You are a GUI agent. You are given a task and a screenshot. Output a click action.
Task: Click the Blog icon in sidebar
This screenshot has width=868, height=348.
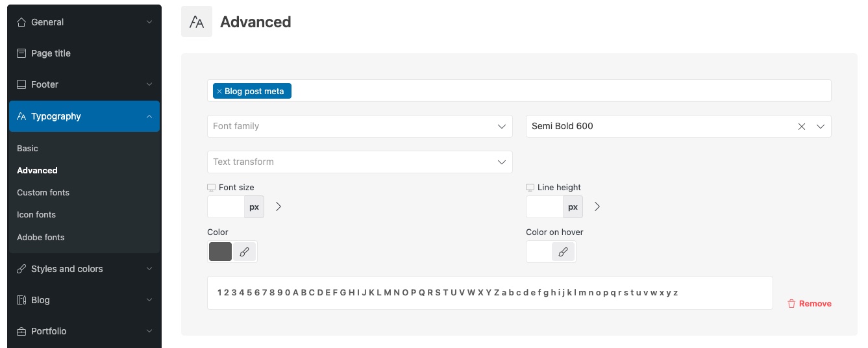coord(21,300)
